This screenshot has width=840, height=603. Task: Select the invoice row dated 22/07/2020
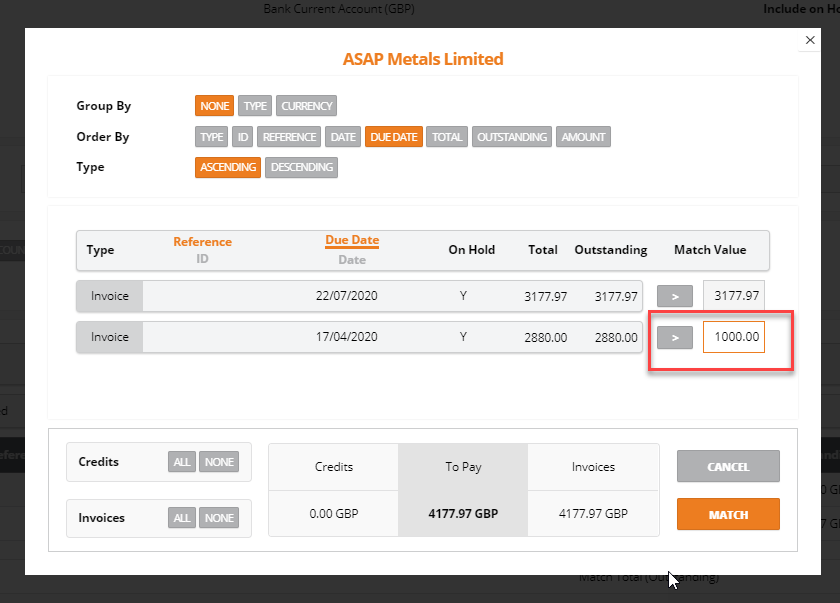[x=359, y=296]
